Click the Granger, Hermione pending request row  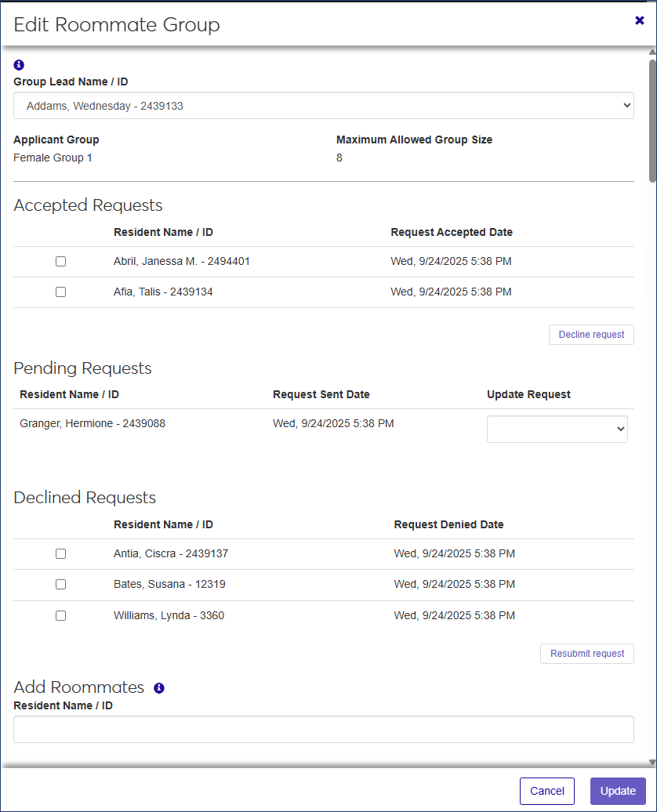point(93,424)
